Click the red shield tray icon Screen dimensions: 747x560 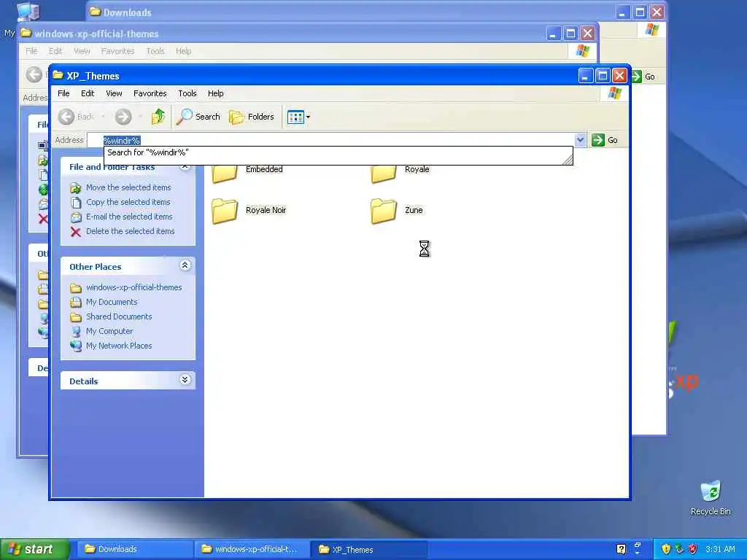[x=693, y=549]
